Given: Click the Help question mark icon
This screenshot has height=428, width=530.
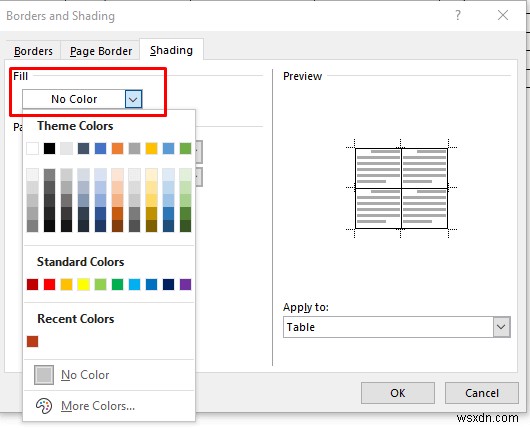Looking at the screenshot, I should [458, 15].
